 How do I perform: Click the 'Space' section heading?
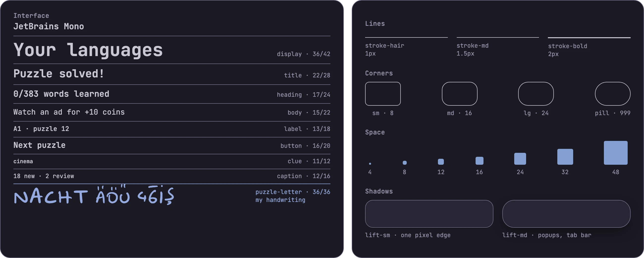point(375,132)
